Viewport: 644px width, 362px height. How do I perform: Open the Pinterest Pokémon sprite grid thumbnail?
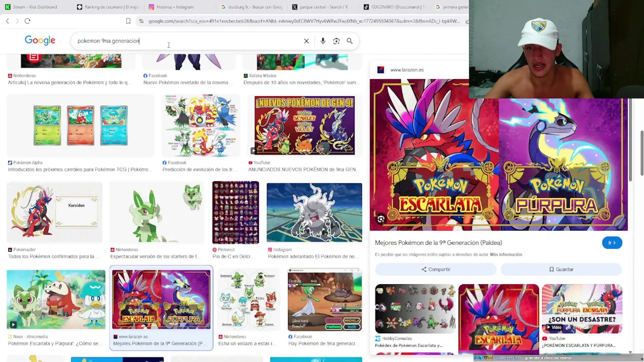tap(235, 212)
